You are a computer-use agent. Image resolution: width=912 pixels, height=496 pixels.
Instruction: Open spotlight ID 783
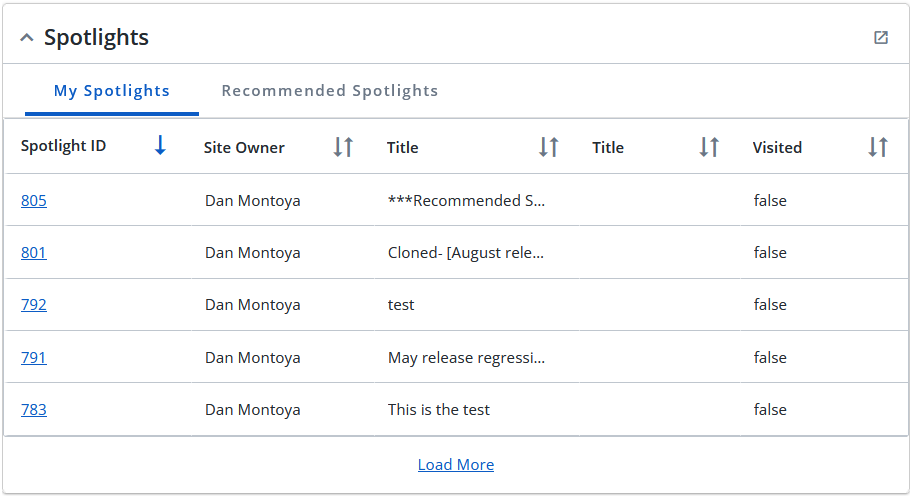[34, 409]
